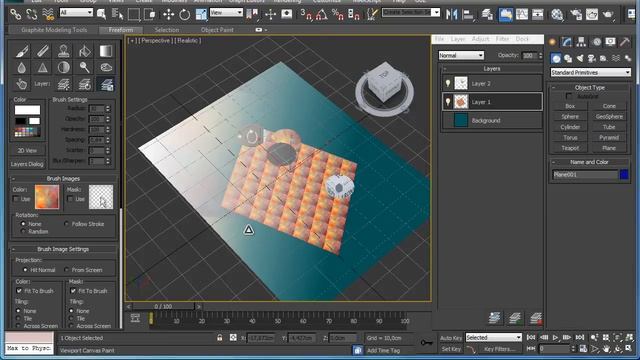Click the Auto Key button

pyautogui.click(x=451, y=338)
